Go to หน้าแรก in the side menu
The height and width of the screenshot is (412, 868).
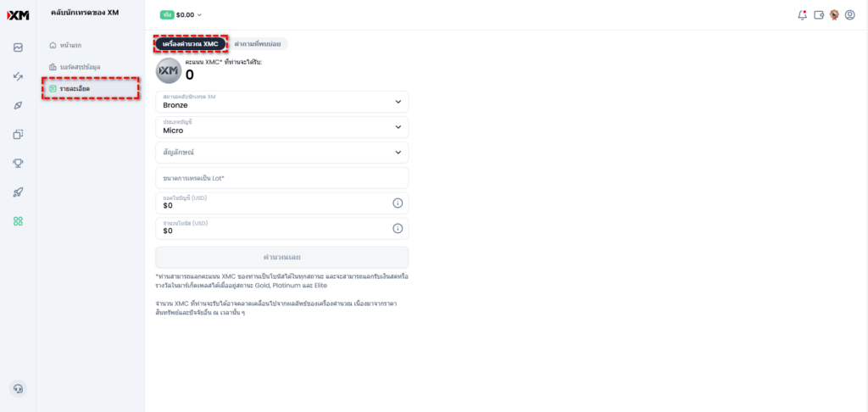coord(71,45)
